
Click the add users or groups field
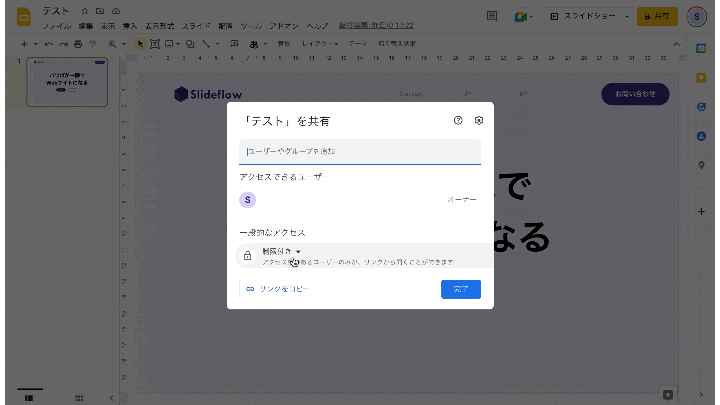pos(359,151)
